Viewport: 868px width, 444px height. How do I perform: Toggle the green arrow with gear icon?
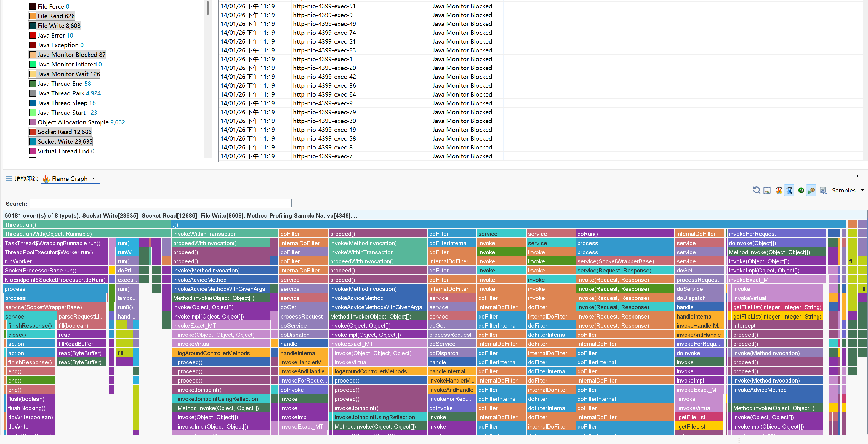pos(811,190)
